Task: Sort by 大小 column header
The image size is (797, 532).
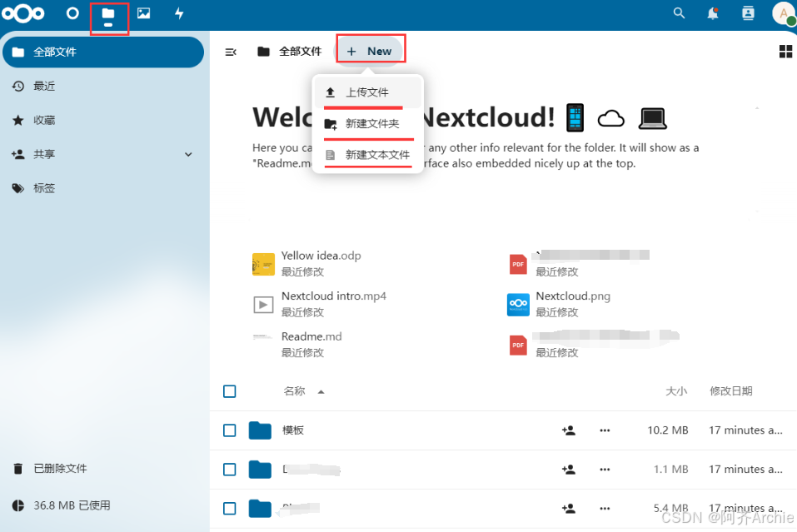Action: click(x=676, y=391)
